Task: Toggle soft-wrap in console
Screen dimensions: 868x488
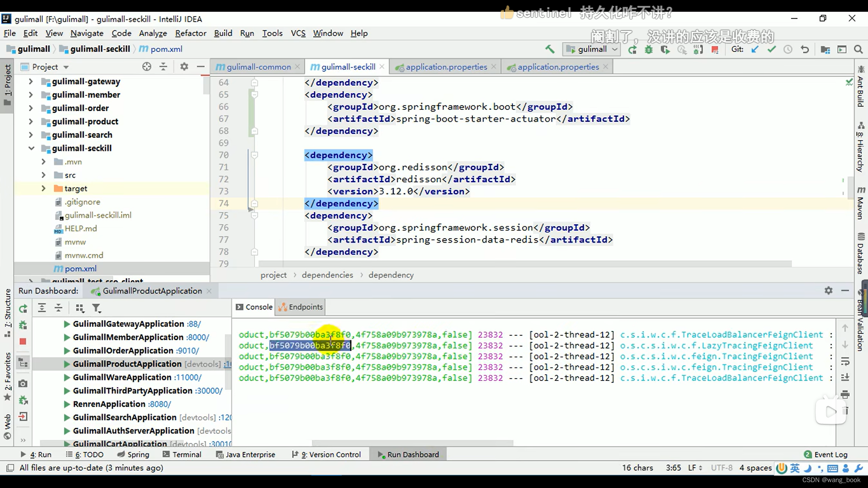Action: (845, 361)
